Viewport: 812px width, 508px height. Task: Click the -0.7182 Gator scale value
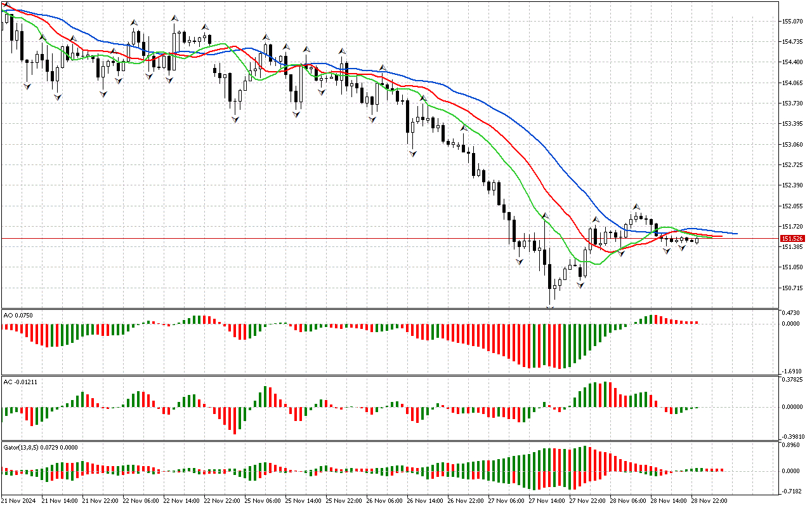[x=791, y=491]
